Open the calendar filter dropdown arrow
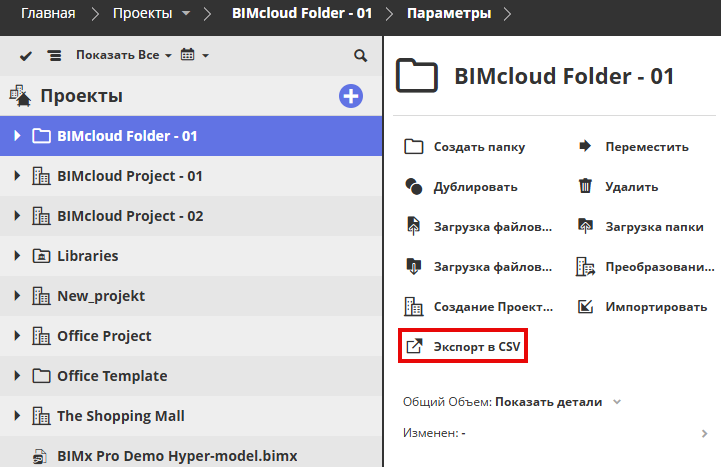Image resolution: width=721 pixels, height=467 pixels. (206, 56)
